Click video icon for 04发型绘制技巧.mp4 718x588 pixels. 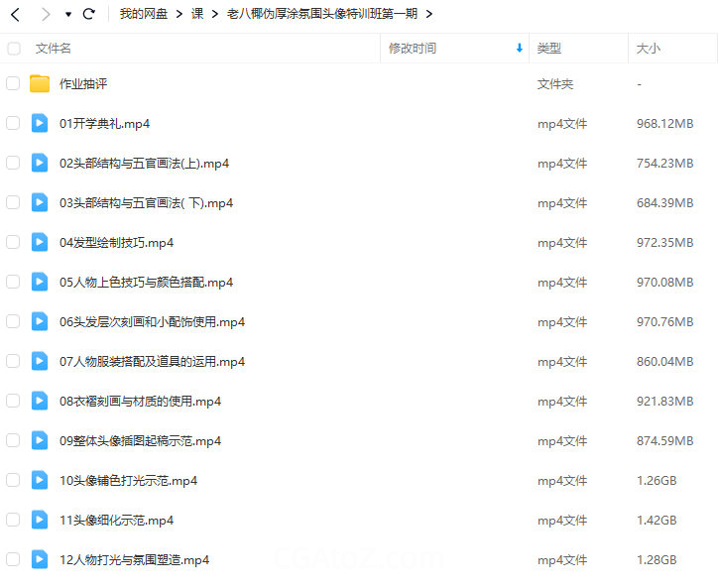click(x=40, y=243)
